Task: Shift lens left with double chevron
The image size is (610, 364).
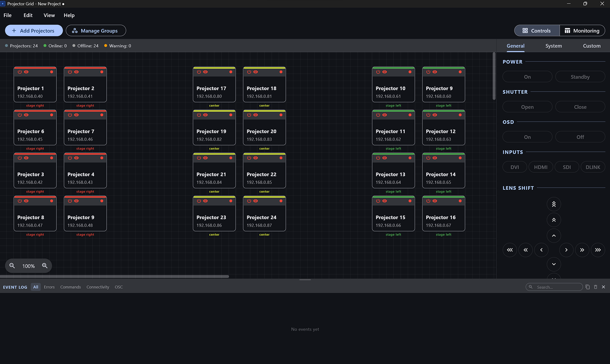Action: pos(525,250)
